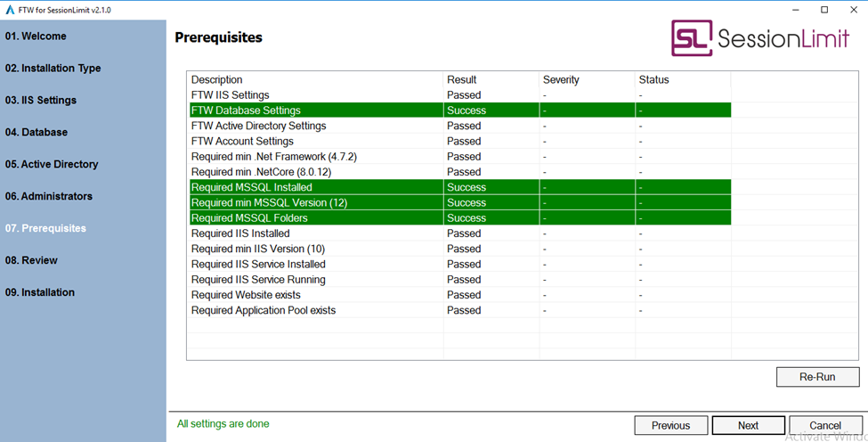This screenshot has width=868, height=442.
Task: Click the FTW app icon in title bar
Action: point(8,10)
